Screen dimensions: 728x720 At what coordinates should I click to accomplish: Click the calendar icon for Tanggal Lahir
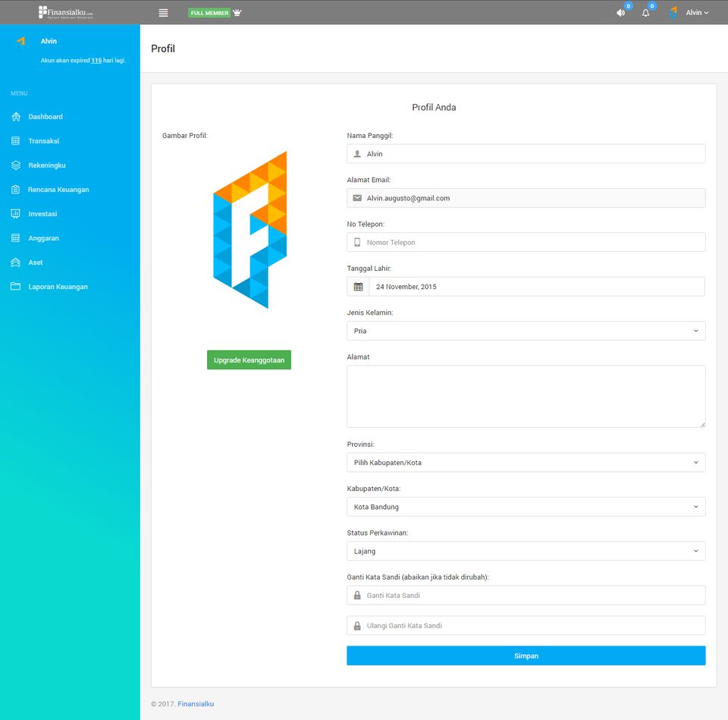[358, 287]
